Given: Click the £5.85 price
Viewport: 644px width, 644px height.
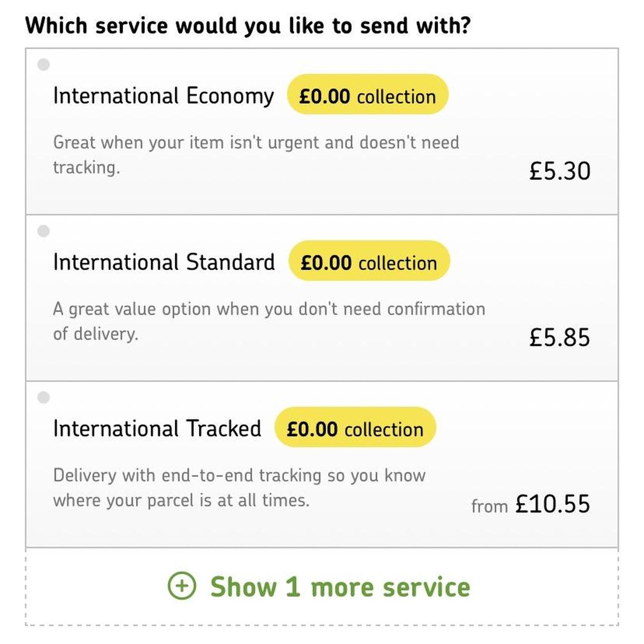Looking at the screenshot, I should pyautogui.click(x=559, y=337).
